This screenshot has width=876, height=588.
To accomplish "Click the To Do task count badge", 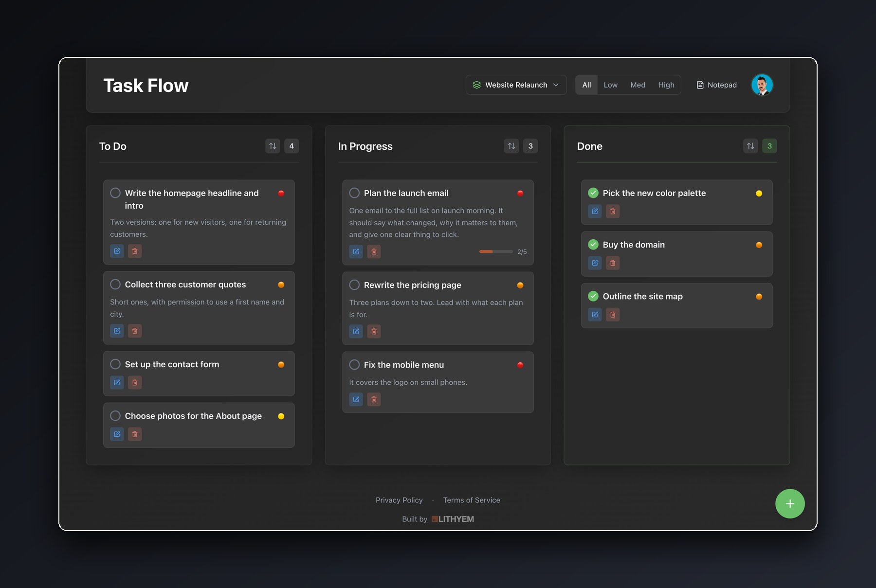I will click(292, 146).
